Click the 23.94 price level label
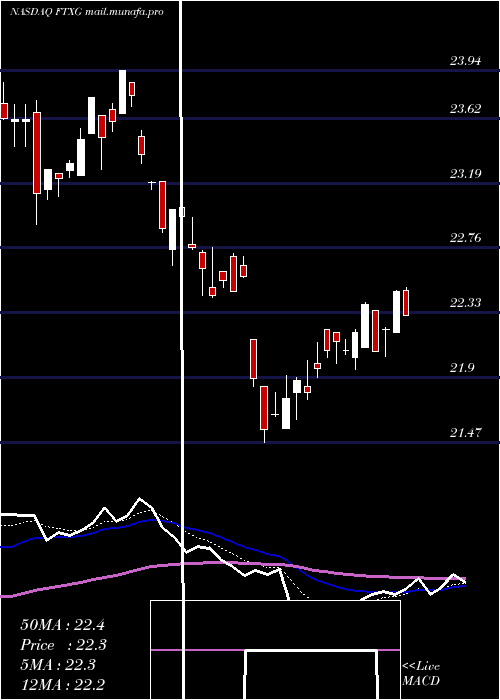Viewport: 500px width, 700px height. (x=465, y=61)
